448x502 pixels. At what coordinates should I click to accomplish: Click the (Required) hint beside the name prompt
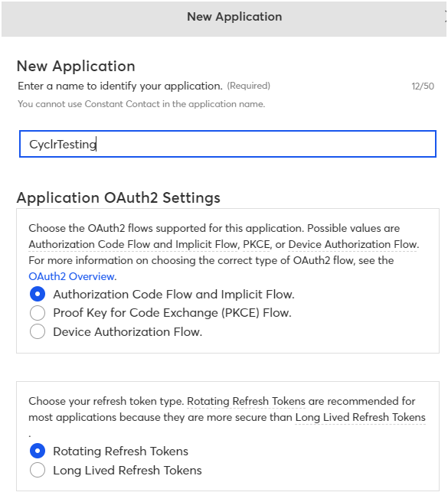(248, 86)
